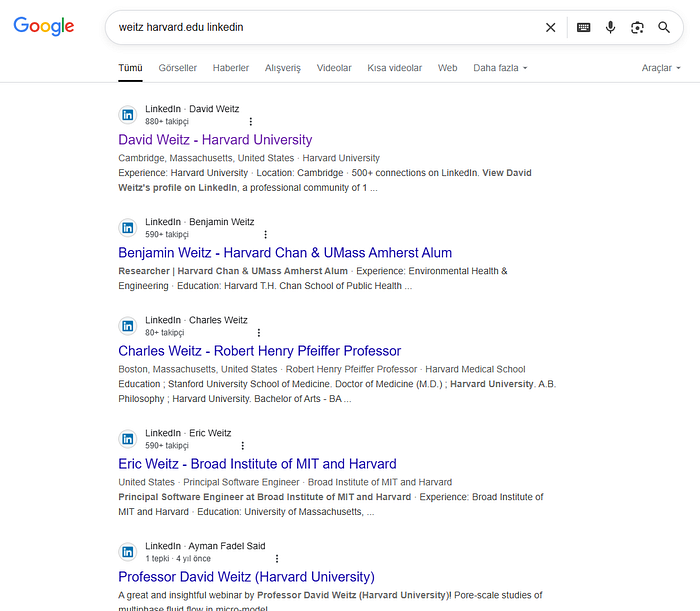The width and height of the screenshot is (700, 611).
Task: Click LinkedIn favicon for Eric Weitz result
Action: [128, 439]
